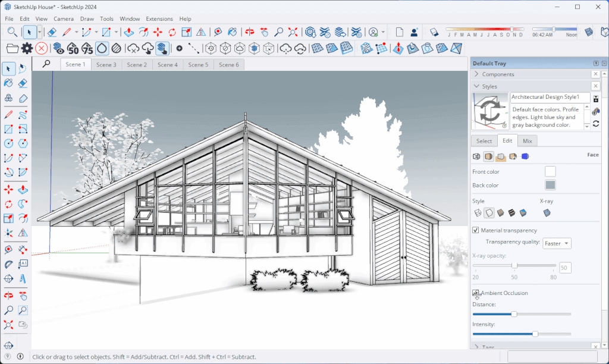Screen dimensions: 609x364
Task: Click the gear settings icon in second toolbar
Action: point(27,49)
